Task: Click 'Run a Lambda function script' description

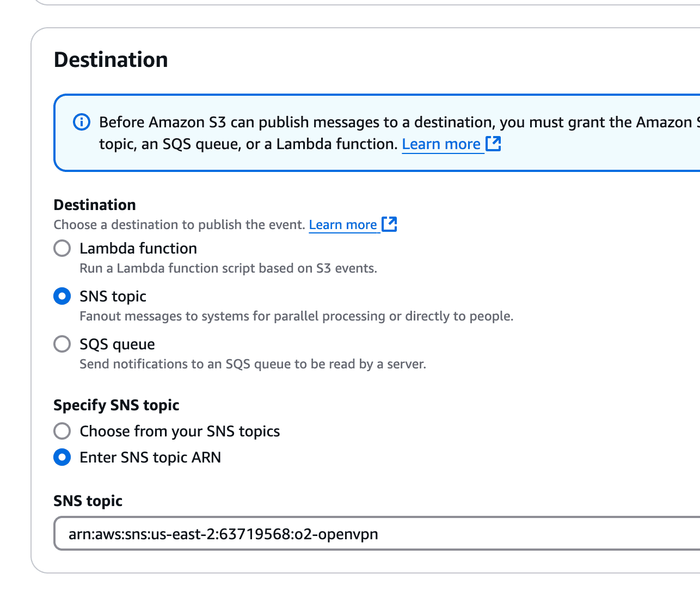Action: [x=228, y=268]
